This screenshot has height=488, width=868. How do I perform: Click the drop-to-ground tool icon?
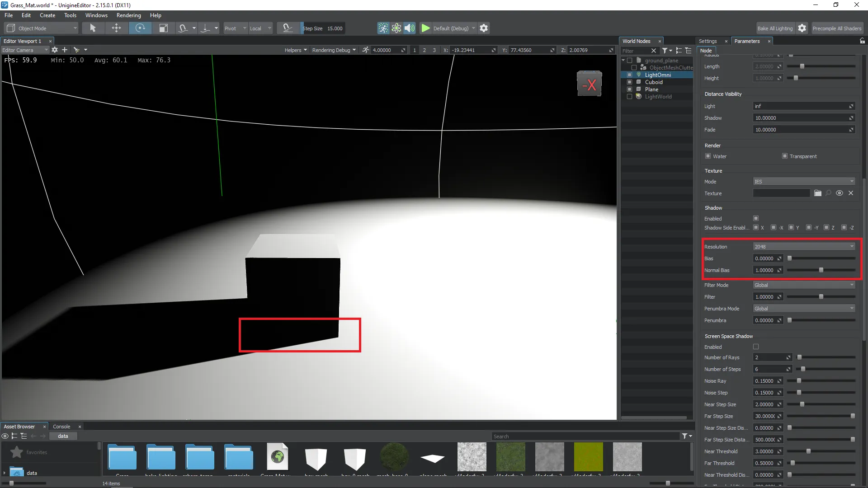(x=205, y=28)
